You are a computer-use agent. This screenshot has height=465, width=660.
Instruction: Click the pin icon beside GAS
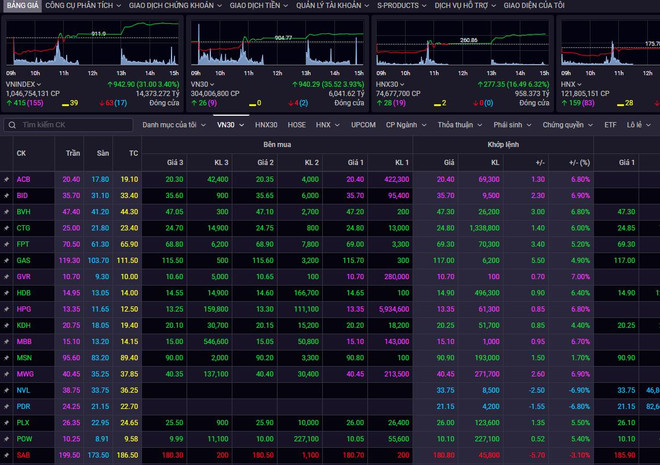6,260
